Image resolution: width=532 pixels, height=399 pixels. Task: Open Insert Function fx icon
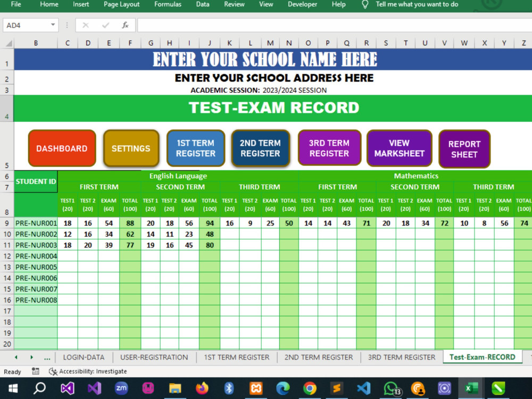(x=125, y=25)
